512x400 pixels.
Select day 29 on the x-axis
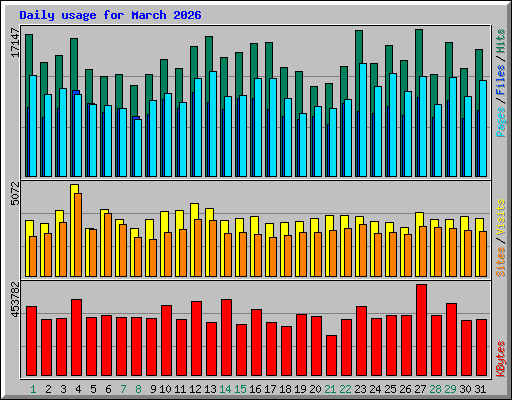click(x=450, y=389)
